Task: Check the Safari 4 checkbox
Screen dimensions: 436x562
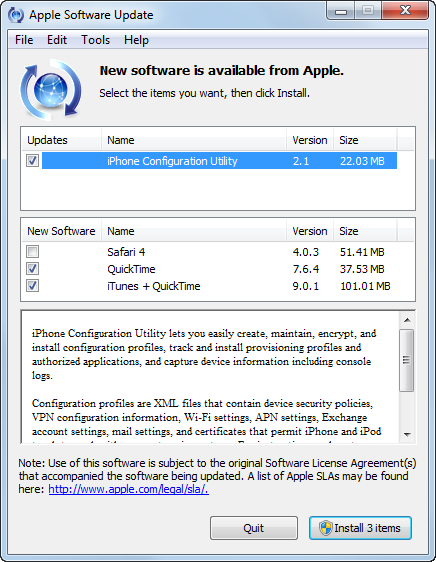Action: tap(33, 252)
